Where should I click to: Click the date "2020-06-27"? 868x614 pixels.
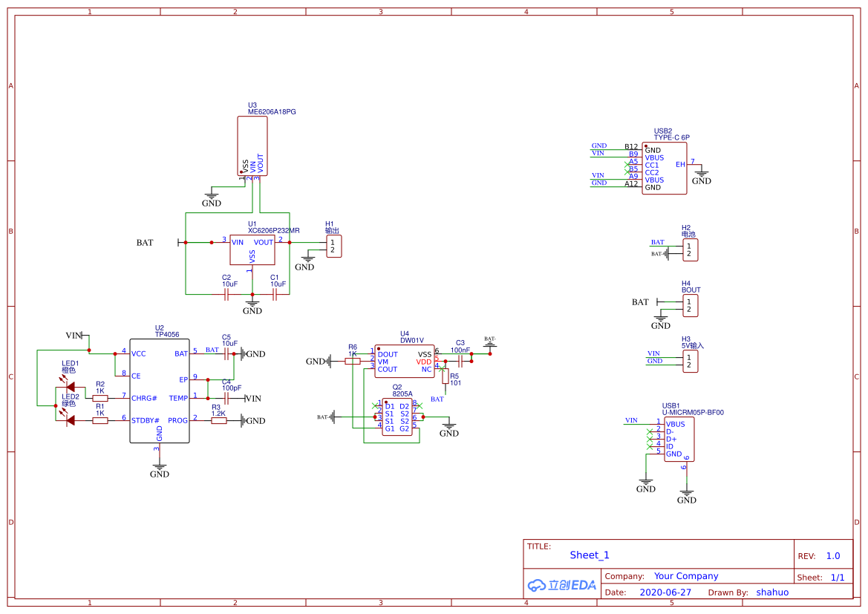[x=665, y=592]
